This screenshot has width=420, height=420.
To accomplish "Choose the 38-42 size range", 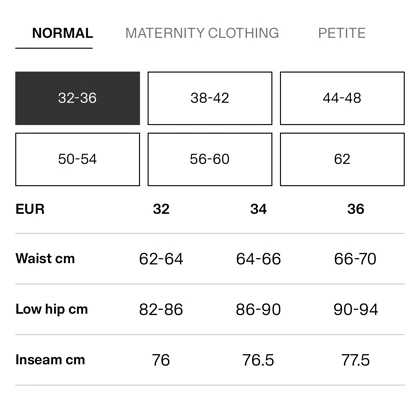I will [210, 98].
